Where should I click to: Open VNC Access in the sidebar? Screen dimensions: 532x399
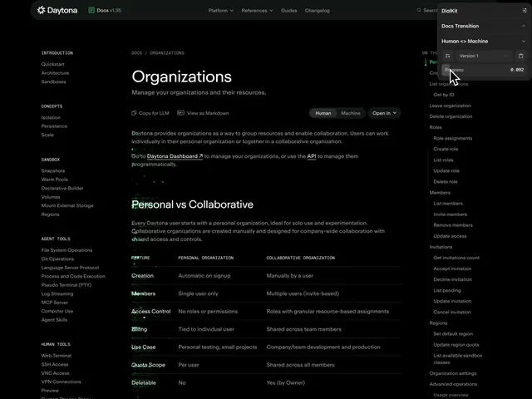point(56,373)
